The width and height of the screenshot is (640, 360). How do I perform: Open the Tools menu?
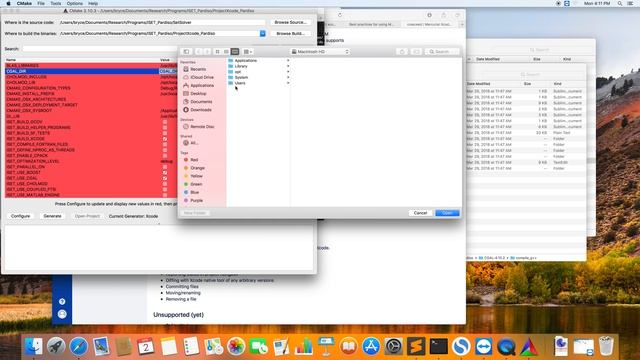56,3
